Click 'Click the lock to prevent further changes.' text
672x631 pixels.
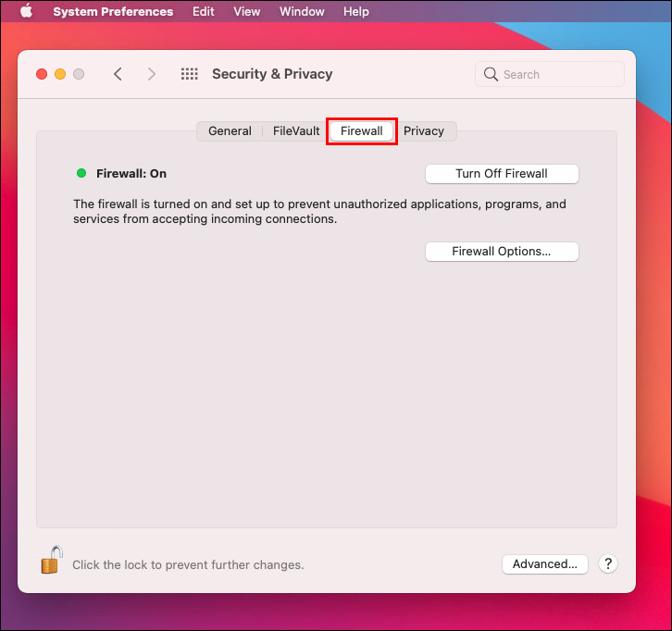pos(188,565)
